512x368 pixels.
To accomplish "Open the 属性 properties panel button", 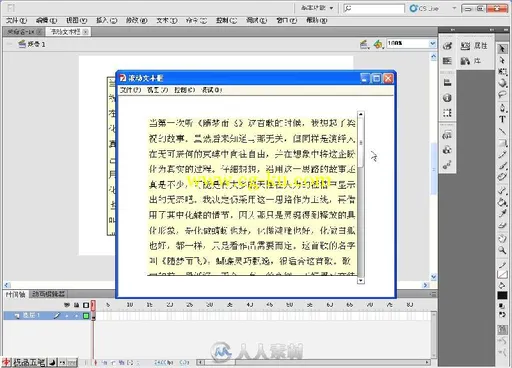I will [474, 46].
